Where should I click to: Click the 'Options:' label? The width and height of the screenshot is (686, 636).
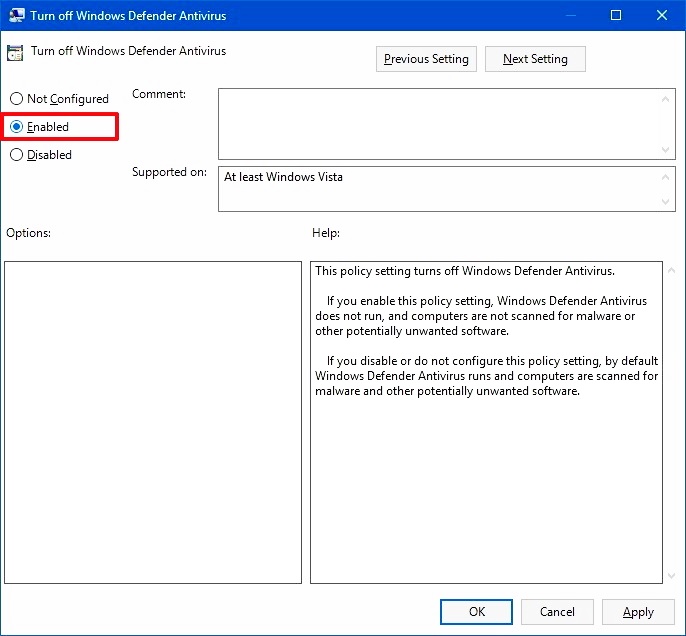[x=28, y=233]
